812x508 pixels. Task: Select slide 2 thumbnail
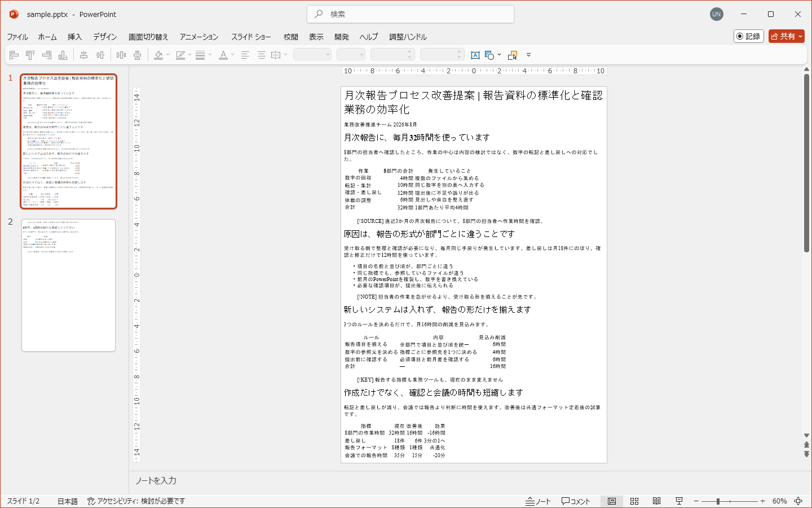click(x=68, y=285)
